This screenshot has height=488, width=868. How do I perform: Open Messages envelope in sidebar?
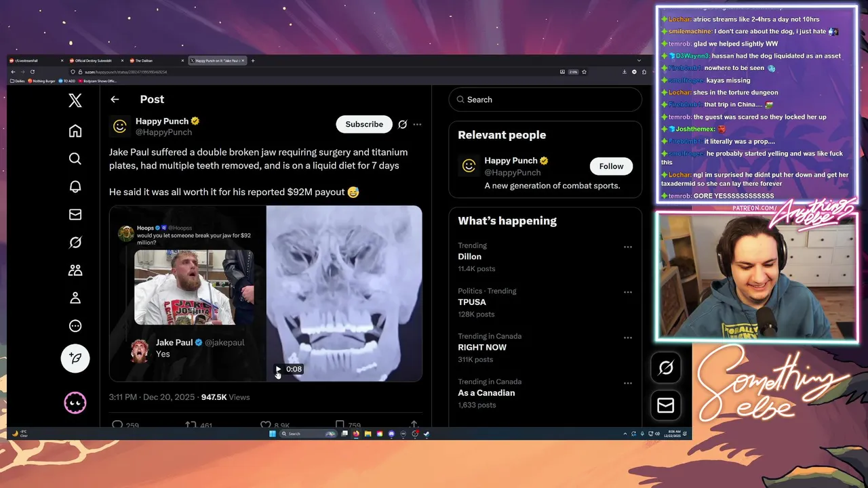(75, 214)
